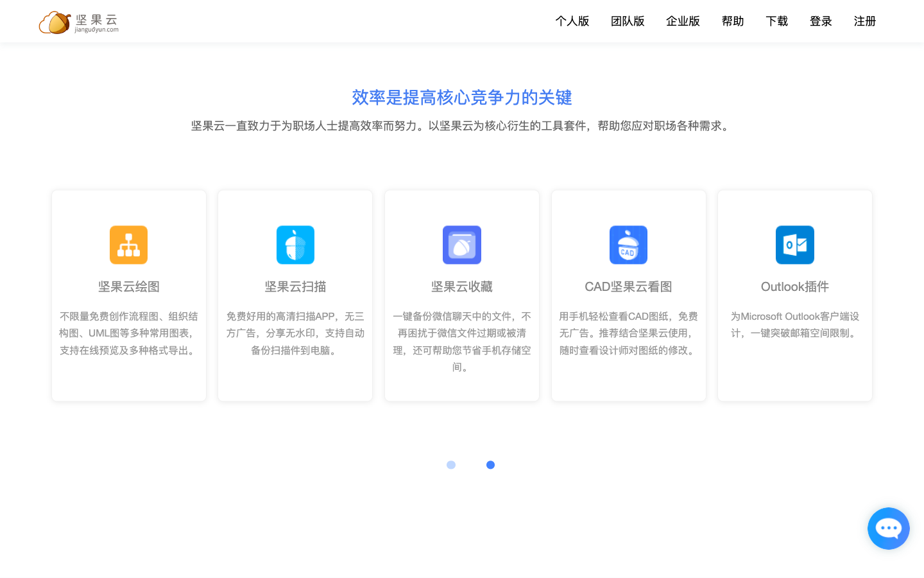The width and height of the screenshot is (924, 578).
Task: Click 注册 to register an account
Action: 864,21
